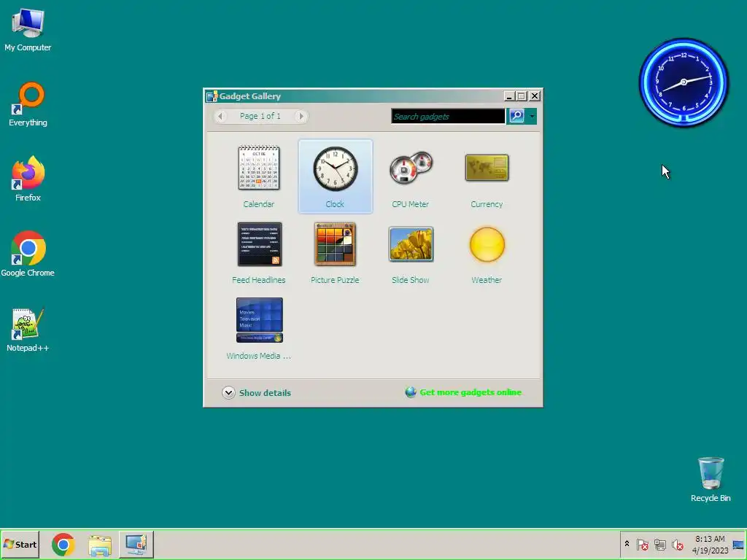747x560 pixels.
Task: Launch Chrome from the taskbar
Action: [x=63, y=544]
